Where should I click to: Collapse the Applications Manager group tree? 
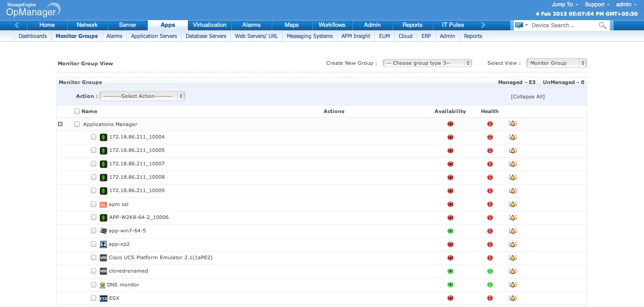pos(60,124)
